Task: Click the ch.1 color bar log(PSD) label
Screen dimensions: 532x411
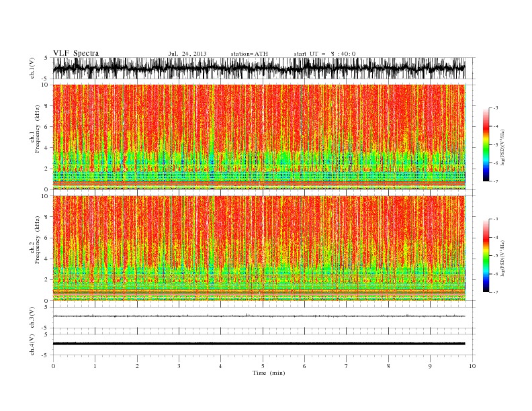Action: point(502,147)
